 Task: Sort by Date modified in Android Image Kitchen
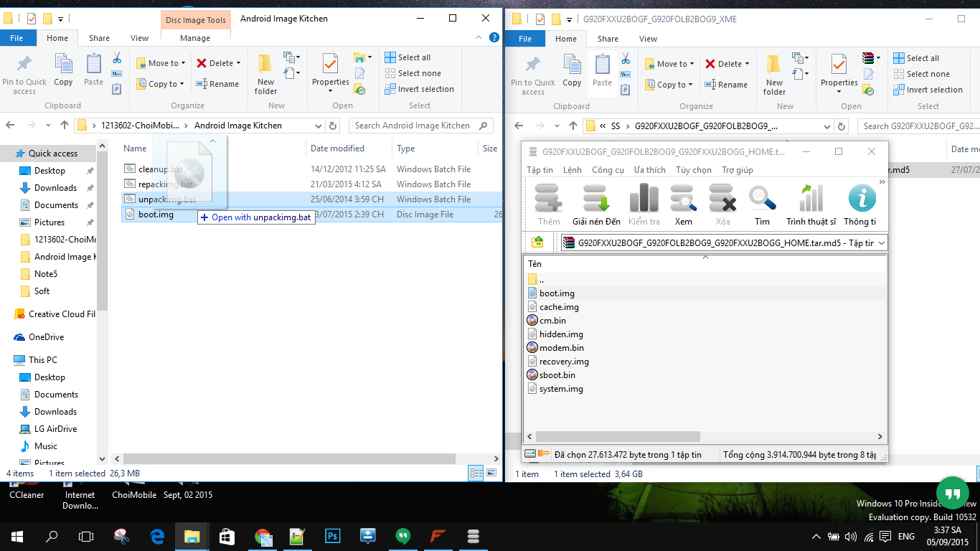(x=337, y=149)
